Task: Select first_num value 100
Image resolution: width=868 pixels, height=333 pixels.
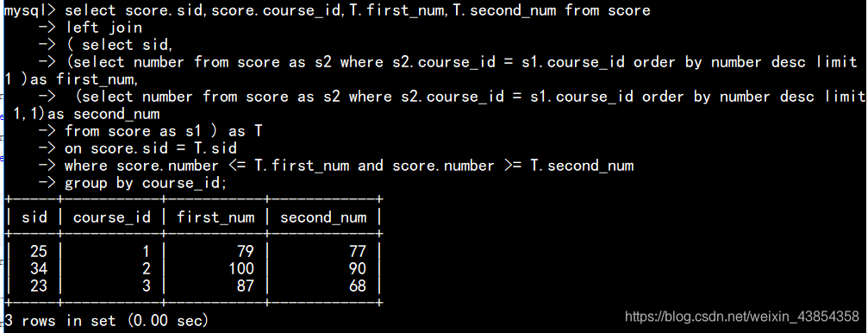Action: (x=241, y=268)
